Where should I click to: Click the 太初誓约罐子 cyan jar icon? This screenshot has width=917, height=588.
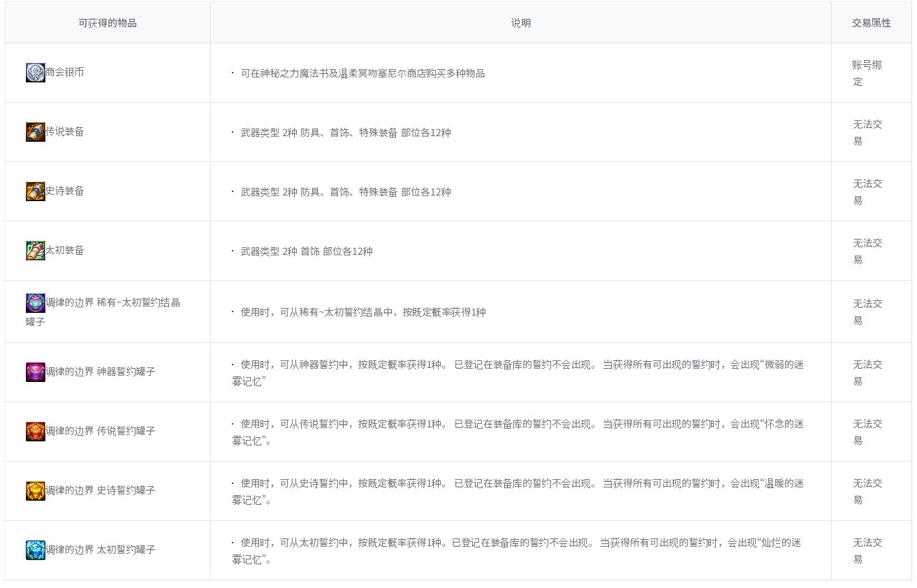(x=36, y=550)
